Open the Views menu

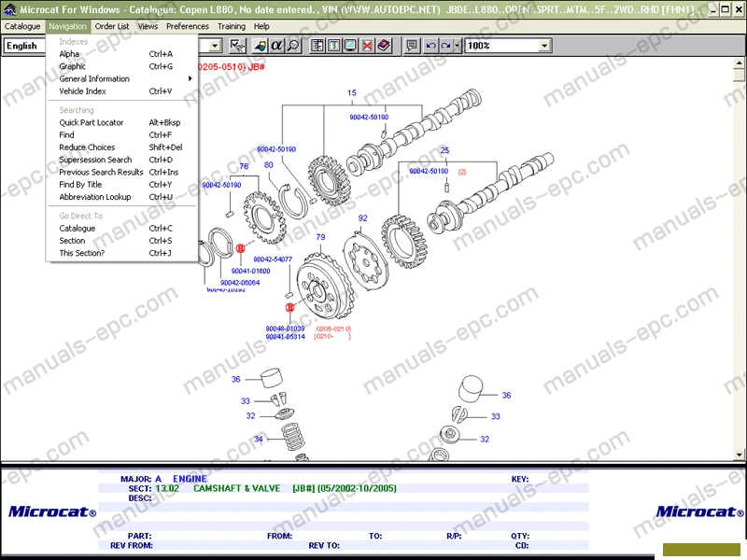(148, 26)
